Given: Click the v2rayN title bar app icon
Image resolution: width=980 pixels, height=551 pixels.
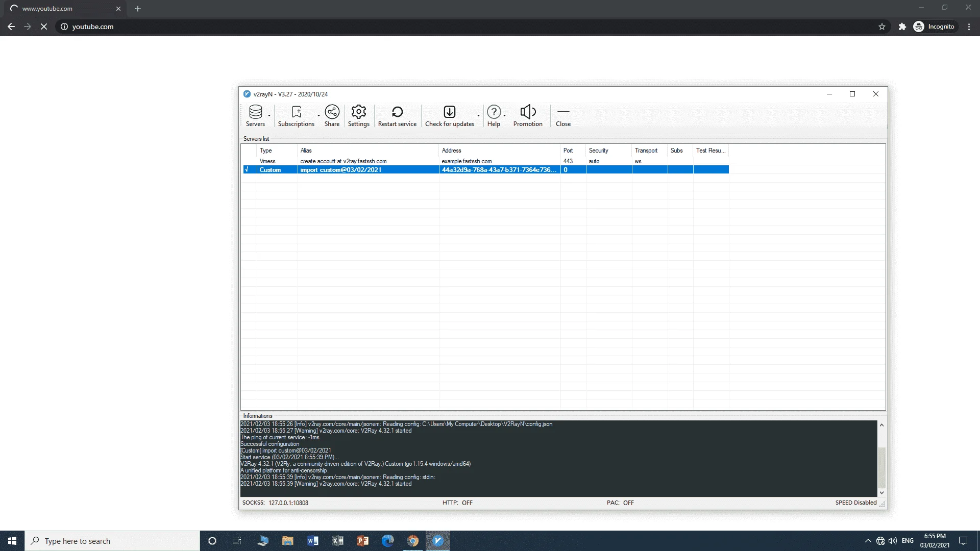Looking at the screenshot, I should (247, 94).
